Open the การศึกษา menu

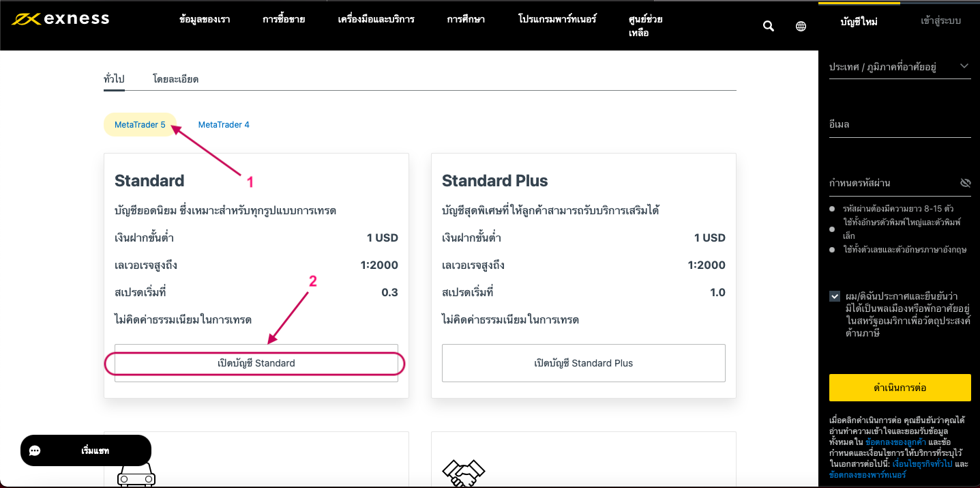click(466, 20)
